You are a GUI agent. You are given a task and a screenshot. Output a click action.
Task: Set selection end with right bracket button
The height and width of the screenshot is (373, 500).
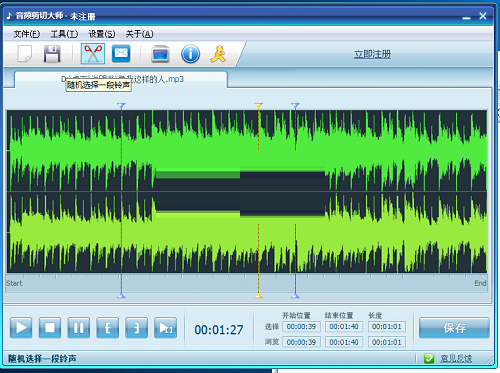[137, 328]
